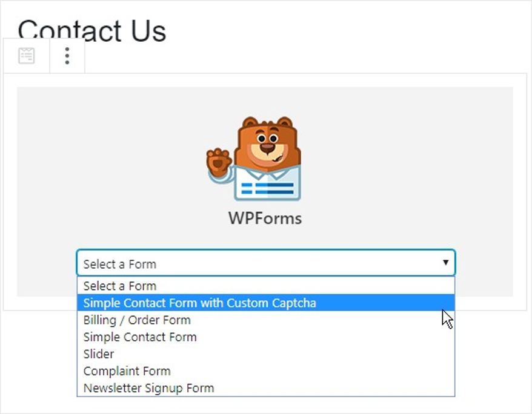Click the WPForms block type icon
Image resolution: width=532 pixels, height=414 pixels.
point(27,56)
